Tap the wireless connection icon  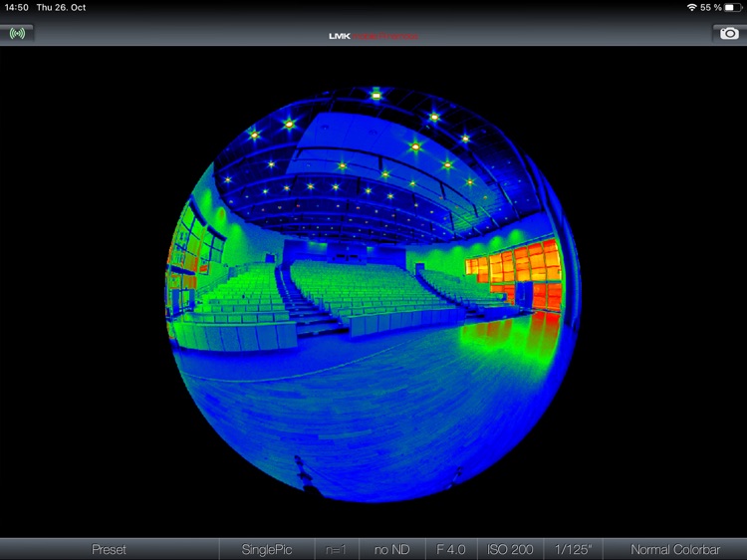tap(17, 33)
